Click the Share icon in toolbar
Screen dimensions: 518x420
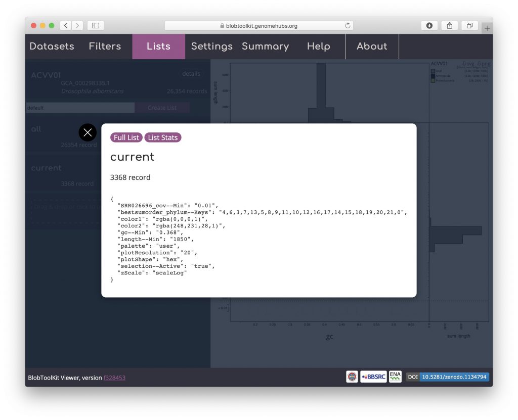pyautogui.click(x=450, y=25)
